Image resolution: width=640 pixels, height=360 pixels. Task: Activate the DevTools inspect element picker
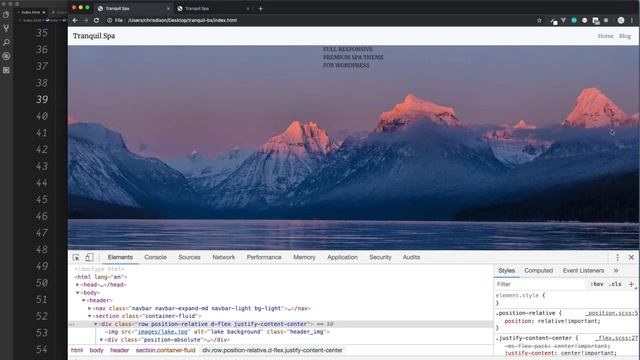pos(76,257)
